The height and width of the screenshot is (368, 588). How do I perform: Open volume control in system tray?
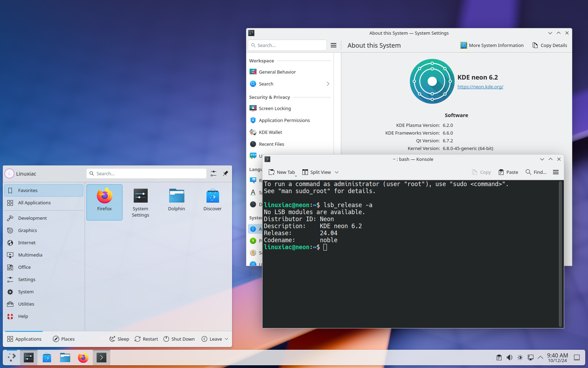[510, 357]
